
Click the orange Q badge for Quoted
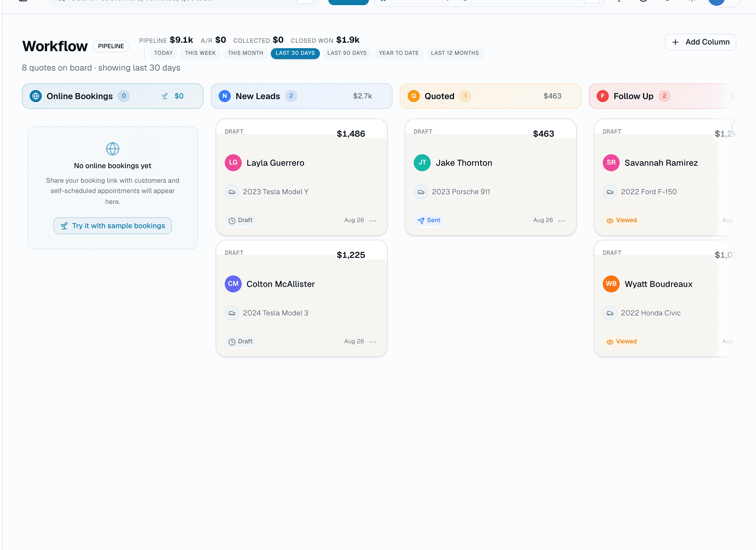coord(414,96)
